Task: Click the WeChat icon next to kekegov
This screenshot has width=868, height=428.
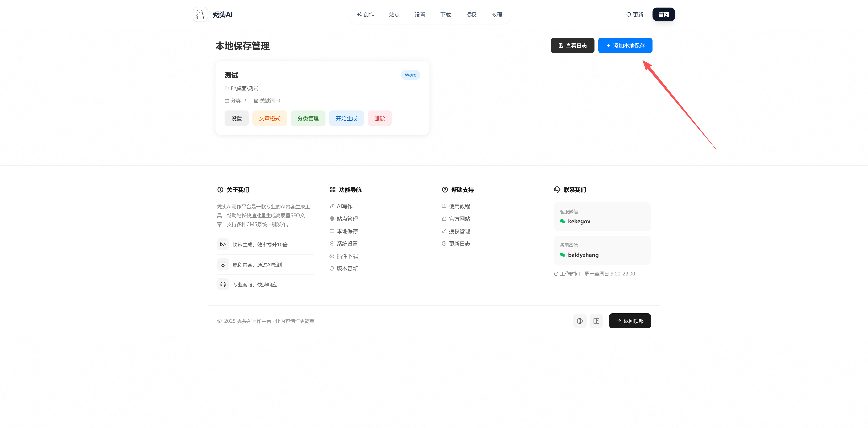Action: tap(562, 221)
